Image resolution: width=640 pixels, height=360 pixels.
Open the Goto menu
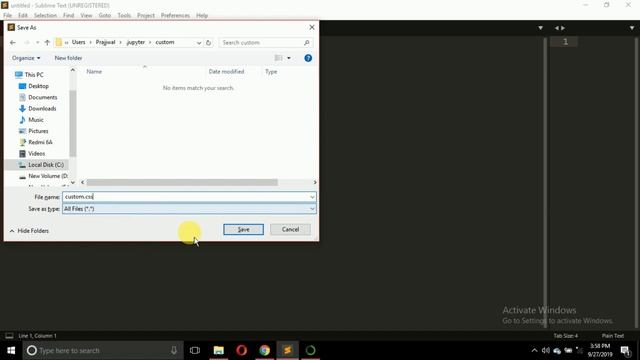pos(104,15)
